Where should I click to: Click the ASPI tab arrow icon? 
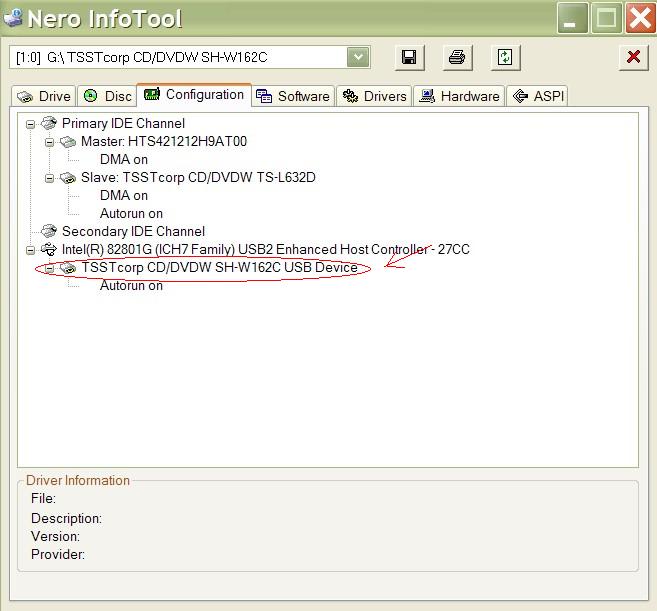tap(520, 96)
